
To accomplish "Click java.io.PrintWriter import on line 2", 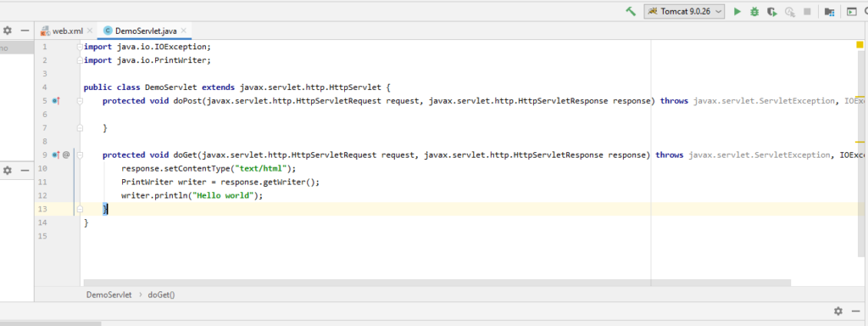I will coord(161,60).
